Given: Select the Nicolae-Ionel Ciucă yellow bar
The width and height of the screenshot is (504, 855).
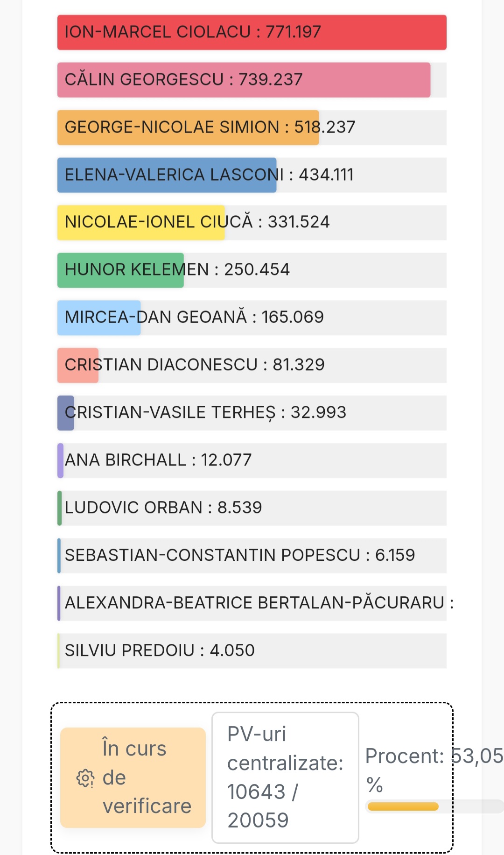Looking at the screenshot, I should pyautogui.click(x=141, y=223).
